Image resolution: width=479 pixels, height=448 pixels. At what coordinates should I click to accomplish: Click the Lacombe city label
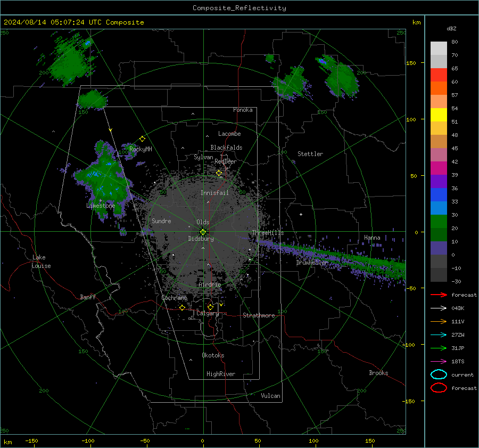click(229, 134)
